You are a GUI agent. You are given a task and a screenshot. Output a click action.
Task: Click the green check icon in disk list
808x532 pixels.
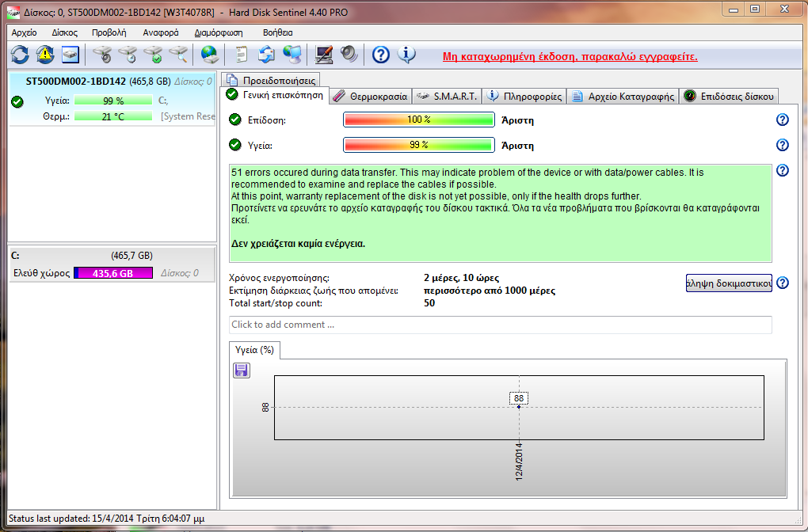pos(17,101)
